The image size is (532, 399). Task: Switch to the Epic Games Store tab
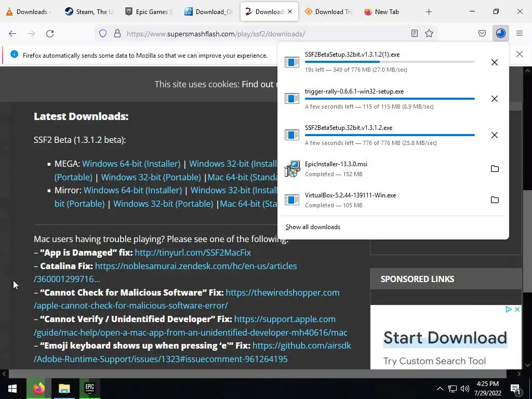[x=149, y=12]
